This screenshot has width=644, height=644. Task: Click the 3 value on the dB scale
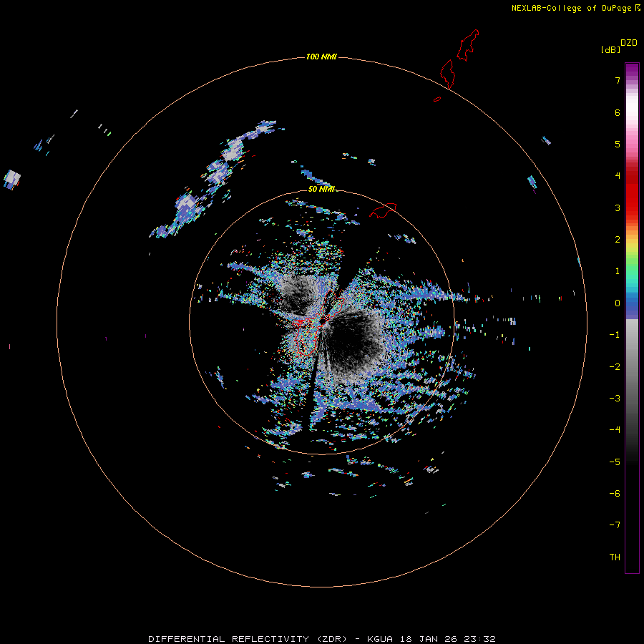coord(618,208)
